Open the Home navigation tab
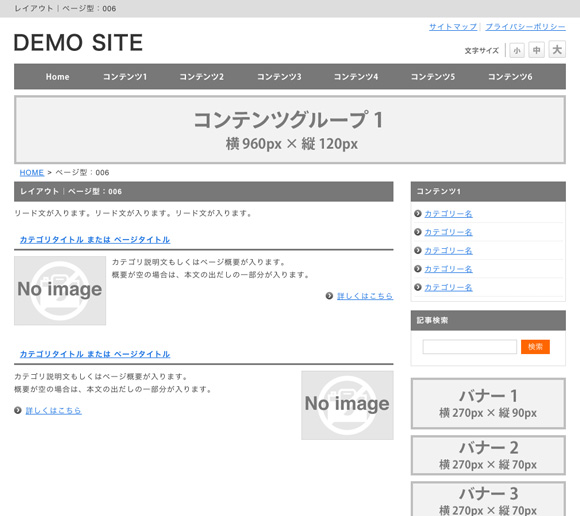580x516 pixels. (57, 77)
